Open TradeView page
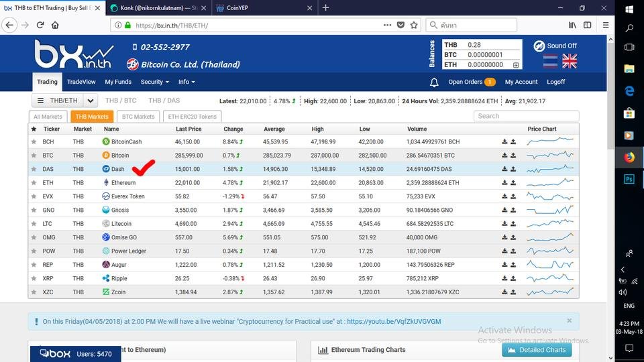 tap(81, 82)
